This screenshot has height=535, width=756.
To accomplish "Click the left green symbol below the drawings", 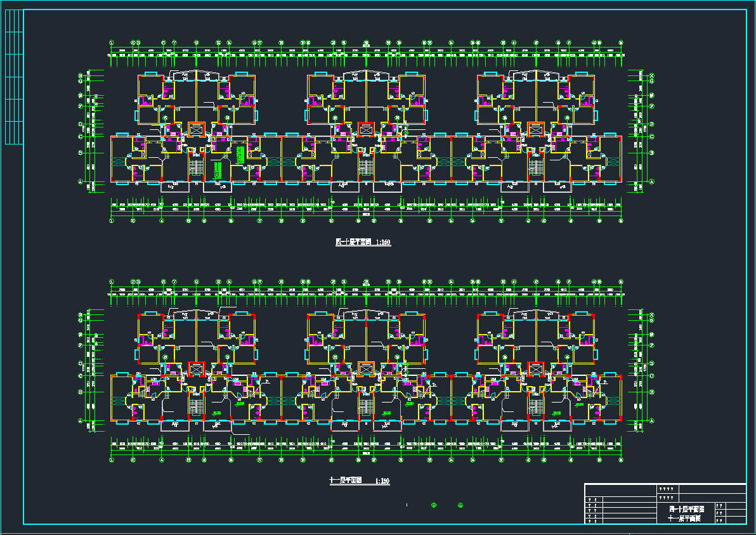I will [434, 505].
